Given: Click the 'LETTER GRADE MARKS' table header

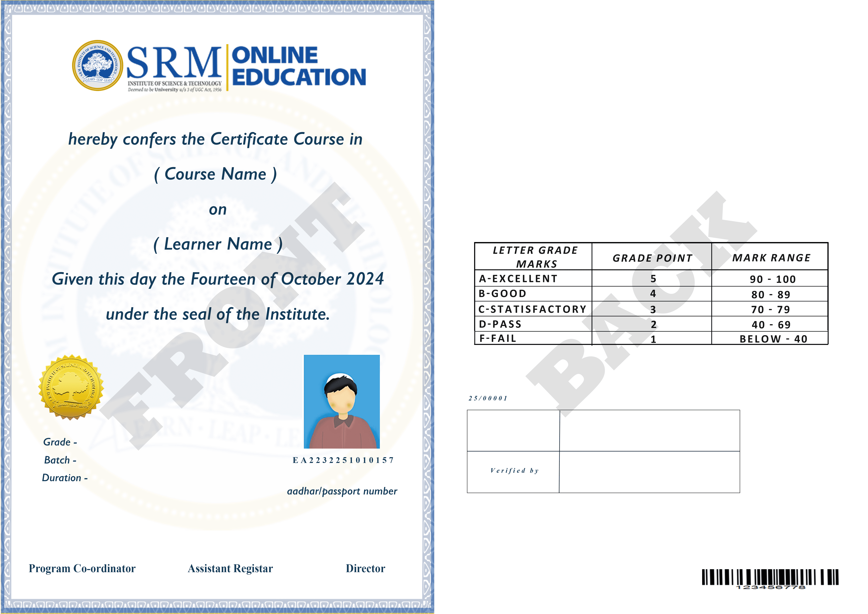Looking at the screenshot, I should tap(533, 256).
